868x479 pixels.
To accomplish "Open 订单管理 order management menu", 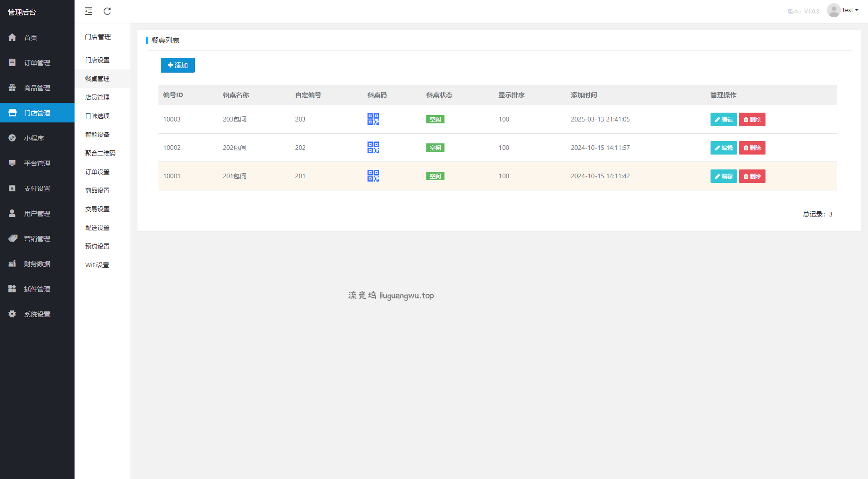I will click(37, 63).
